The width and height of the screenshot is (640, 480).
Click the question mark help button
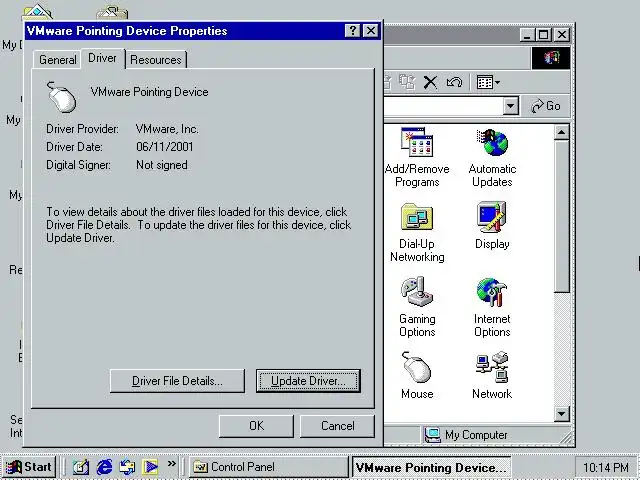click(x=352, y=31)
